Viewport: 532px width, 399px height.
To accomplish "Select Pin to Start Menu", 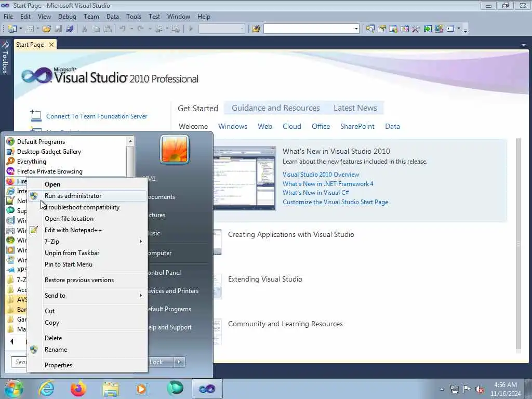I will (x=87, y=264).
